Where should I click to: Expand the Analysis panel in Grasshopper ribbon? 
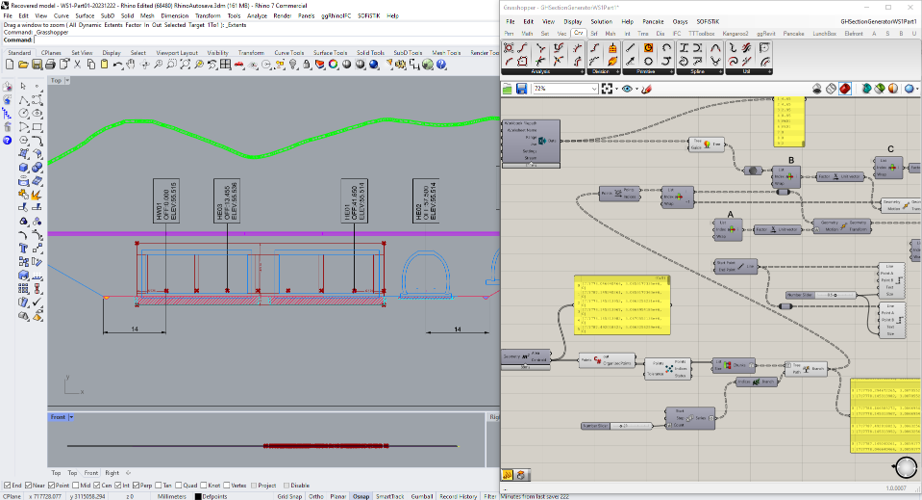pos(582,72)
